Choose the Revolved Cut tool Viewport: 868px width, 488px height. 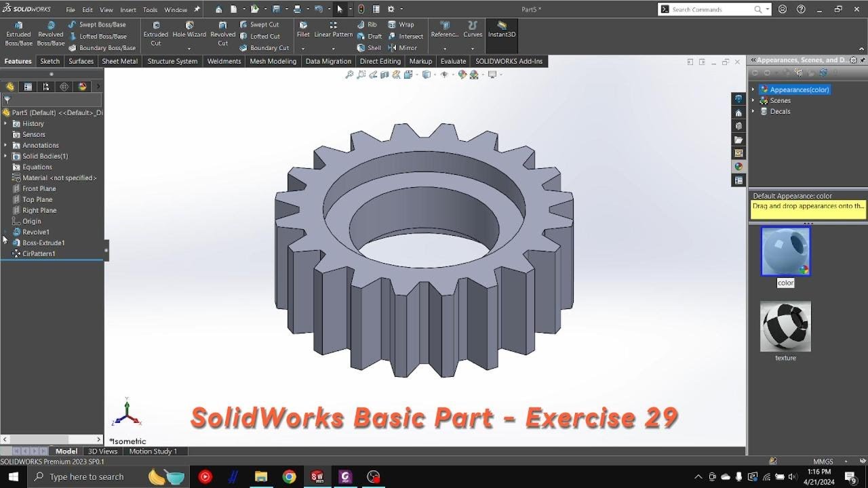222,34
